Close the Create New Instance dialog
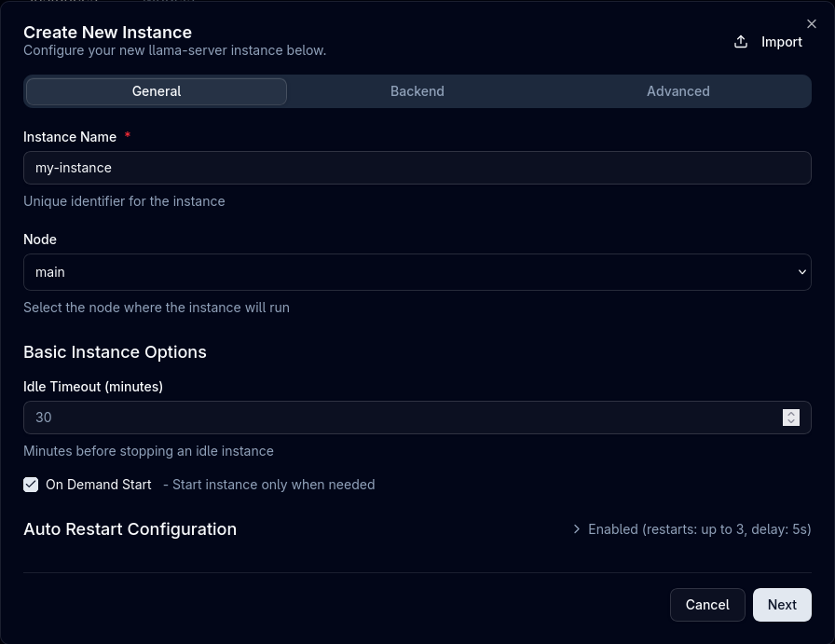 (x=812, y=24)
